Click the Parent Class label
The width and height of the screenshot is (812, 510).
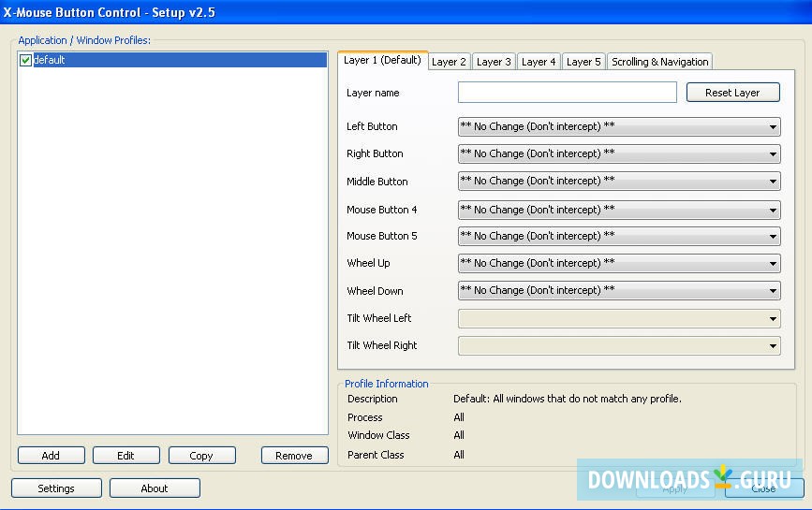pyautogui.click(x=376, y=455)
